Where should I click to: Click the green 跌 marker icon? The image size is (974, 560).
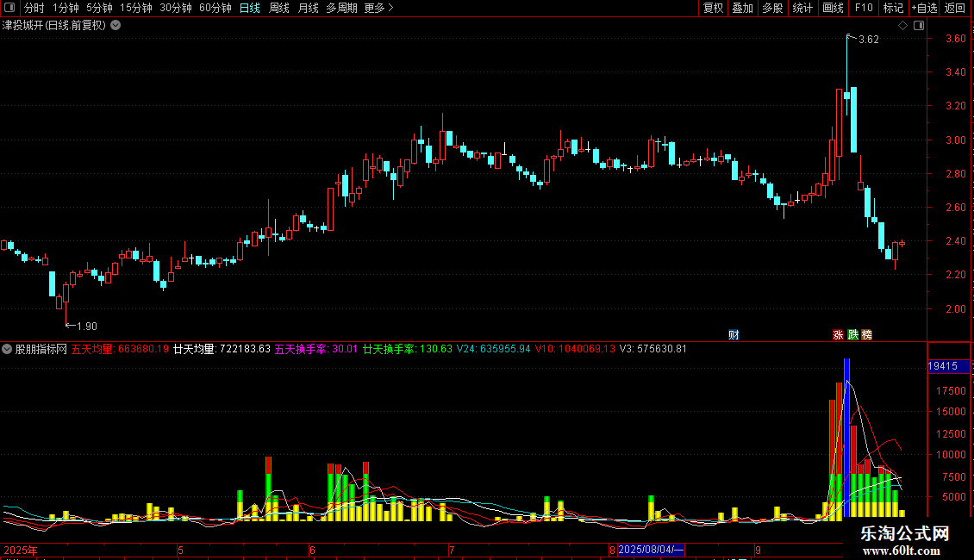[852, 334]
